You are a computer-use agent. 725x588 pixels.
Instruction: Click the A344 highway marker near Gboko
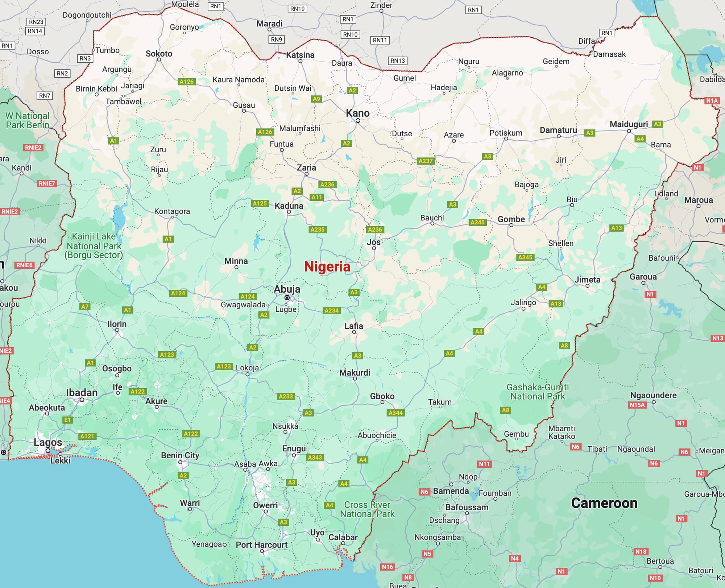point(395,413)
